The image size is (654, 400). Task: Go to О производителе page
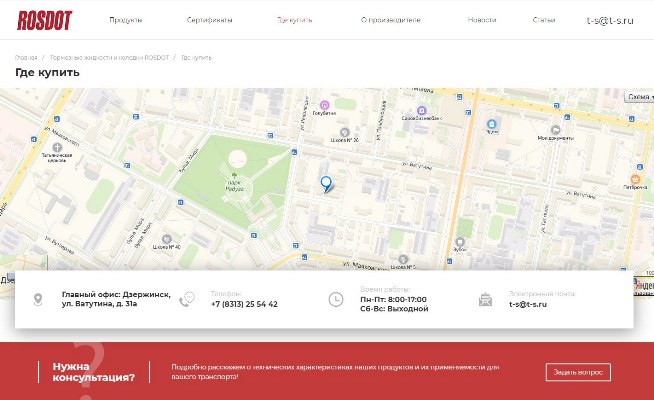pyautogui.click(x=390, y=20)
